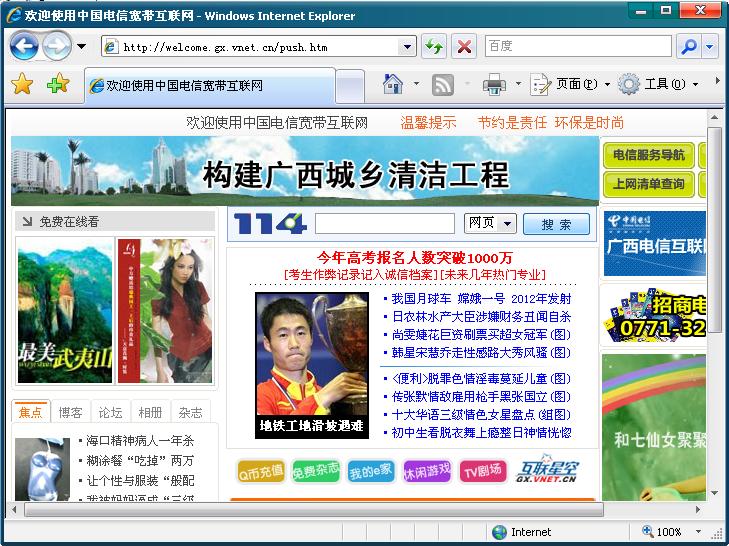Select the 杂志 tab
The width and height of the screenshot is (729, 546).
(190, 412)
